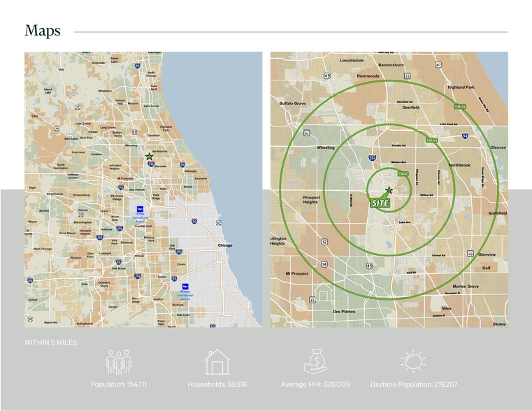Click O'Hare International Airport icon

141,210
